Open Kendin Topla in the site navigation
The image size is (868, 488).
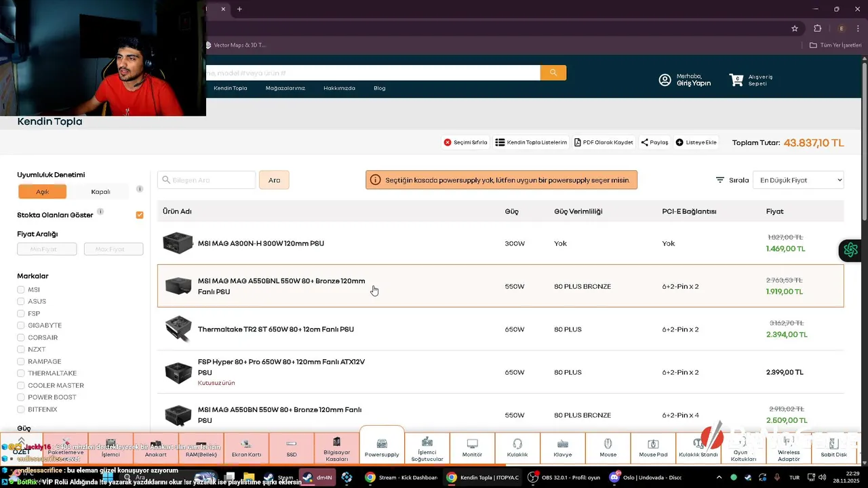click(231, 88)
